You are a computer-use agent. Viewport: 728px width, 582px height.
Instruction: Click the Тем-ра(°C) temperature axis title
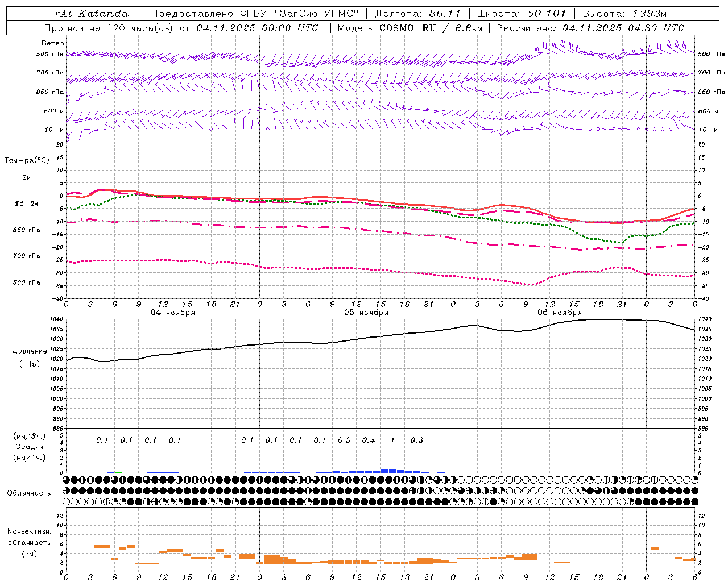[x=27, y=161]
